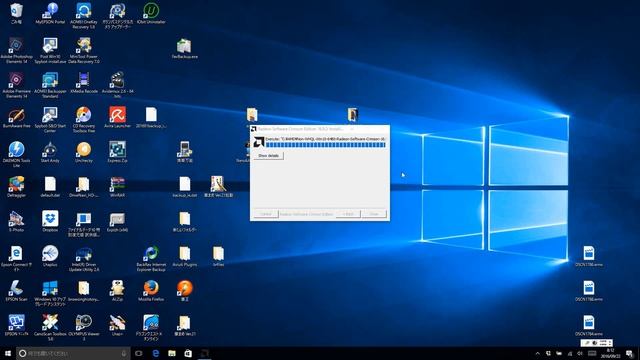Select the WinRAR desktop icon
Viewport: 640px width, 360px height.
118,187
